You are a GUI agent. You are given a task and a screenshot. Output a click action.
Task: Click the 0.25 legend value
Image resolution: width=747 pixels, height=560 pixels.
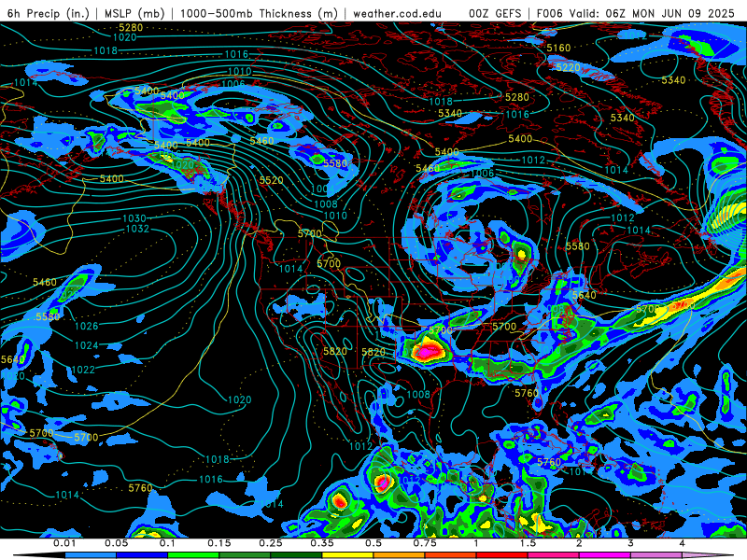click(270, 543)
